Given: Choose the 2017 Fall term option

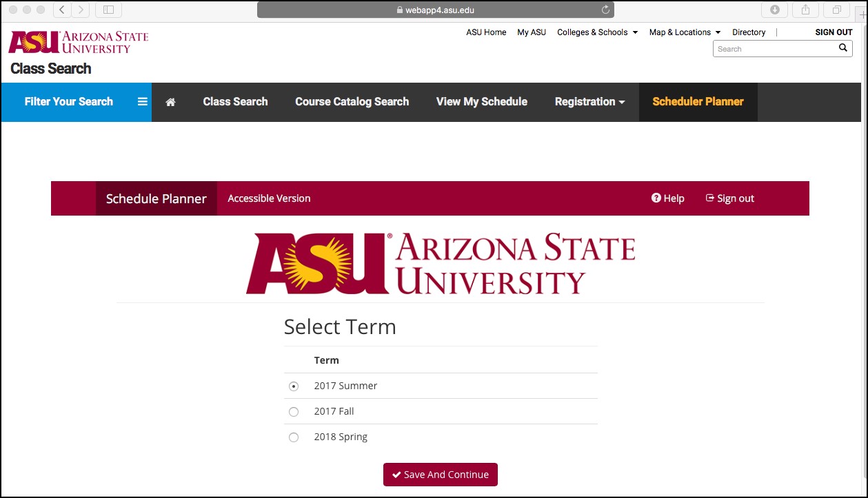Looking at the screenshot, I should click(x=294, y=412).
